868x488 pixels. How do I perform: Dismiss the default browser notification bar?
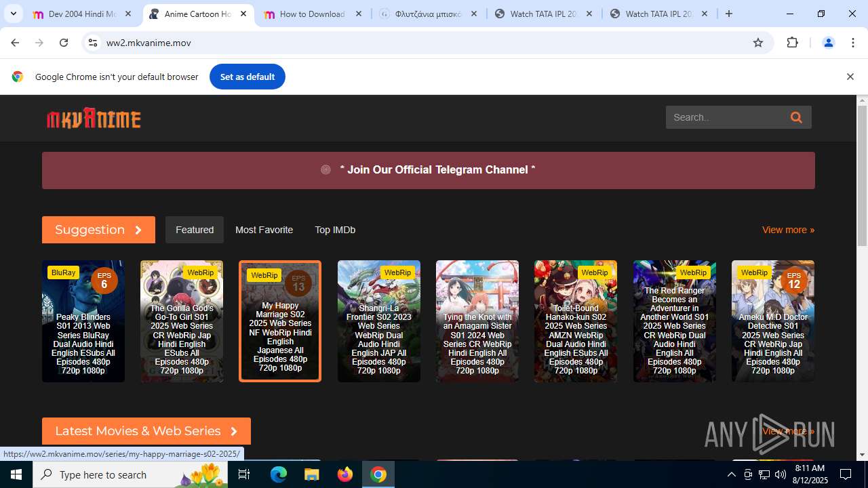click(850, 77)
